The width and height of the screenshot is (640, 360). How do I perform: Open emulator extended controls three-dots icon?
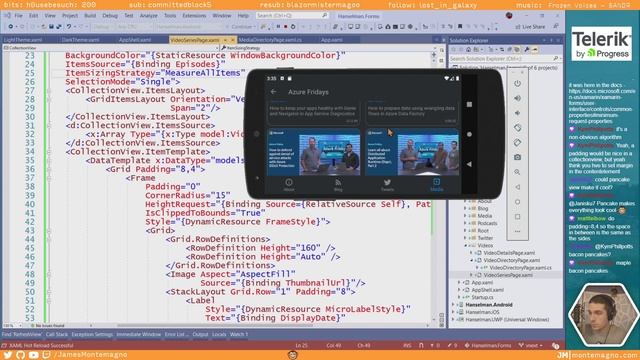[518, 231]
